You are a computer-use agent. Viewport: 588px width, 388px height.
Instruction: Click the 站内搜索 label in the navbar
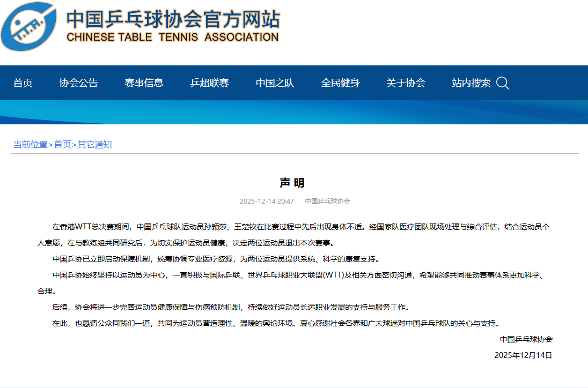(471, 83)
